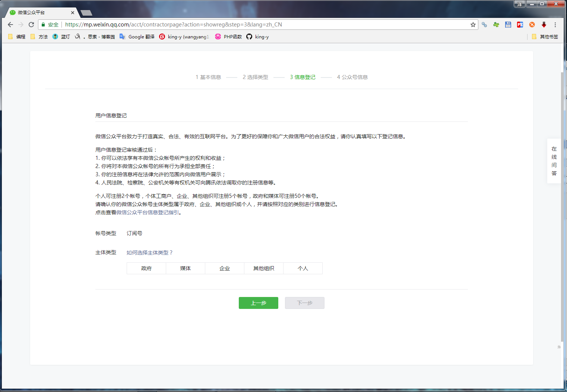Click step 1 基本信息

pyautogui.click(x=208, y=77)
